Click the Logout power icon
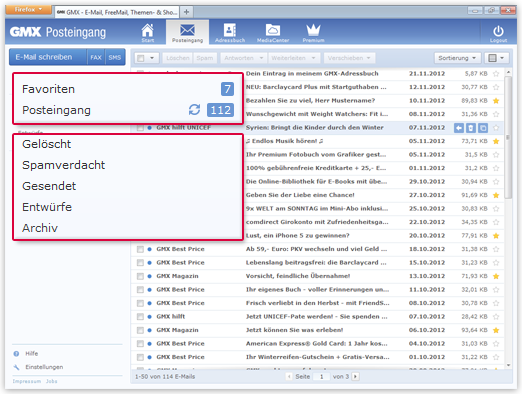 [x=498, y=33]
